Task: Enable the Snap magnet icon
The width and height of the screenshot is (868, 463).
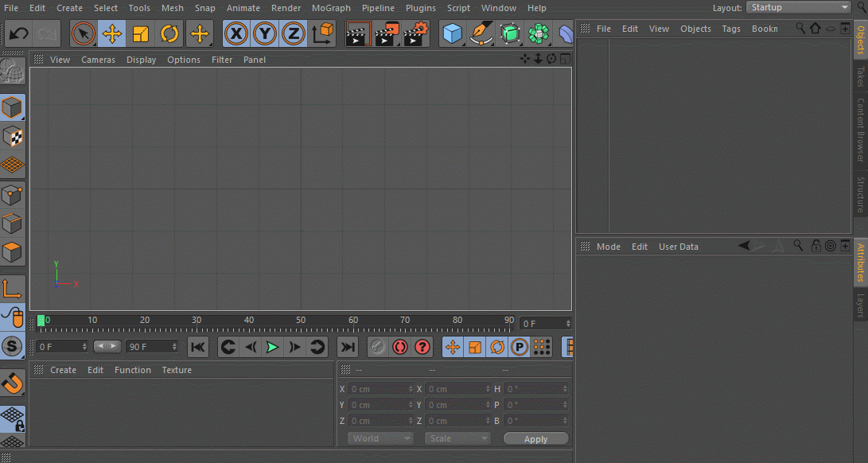Action: [x=13, y=383]
